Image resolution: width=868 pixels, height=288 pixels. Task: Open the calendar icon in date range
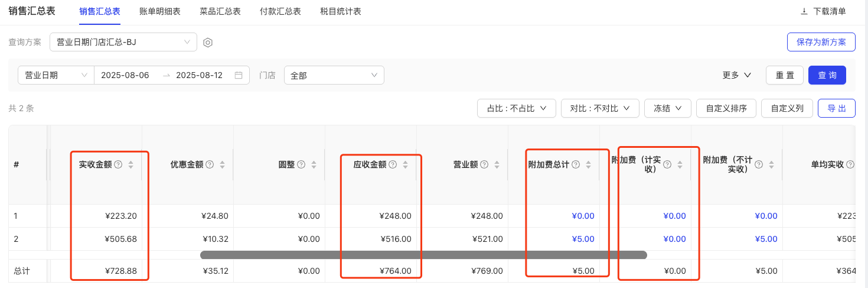click(239, 75)
